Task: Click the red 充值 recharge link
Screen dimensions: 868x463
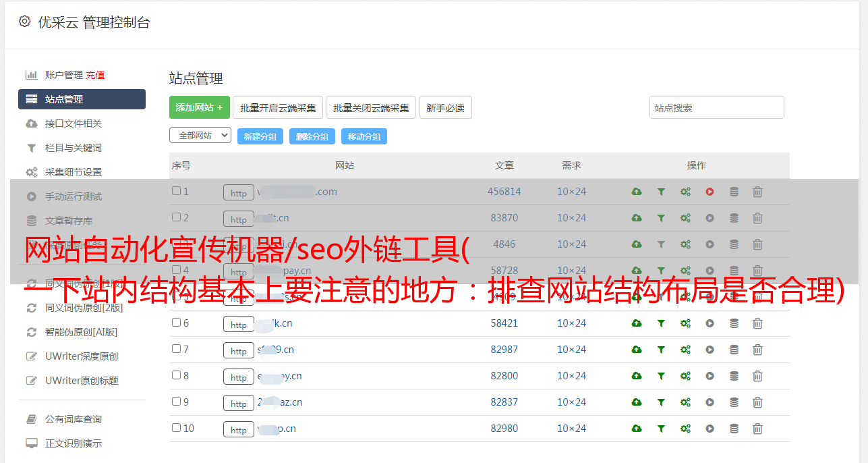Action: click(95, 75)
